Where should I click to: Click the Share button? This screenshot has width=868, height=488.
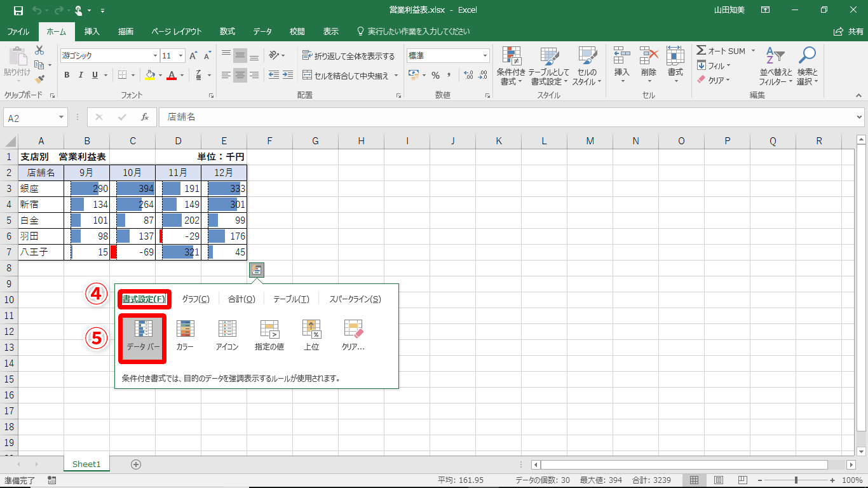click(848, 31)
